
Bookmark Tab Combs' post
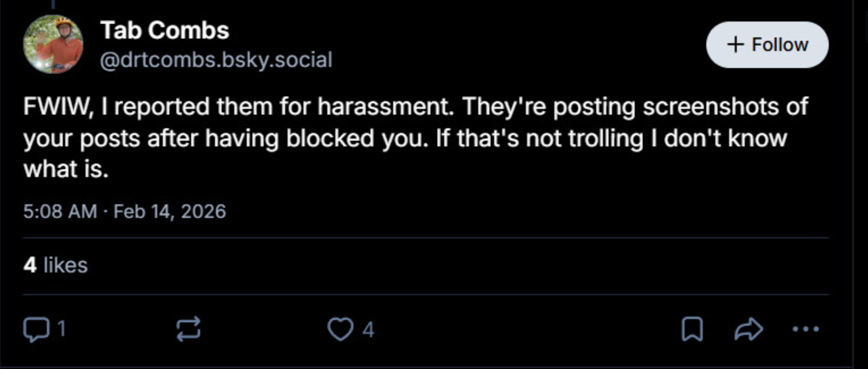tap(691, 330)
